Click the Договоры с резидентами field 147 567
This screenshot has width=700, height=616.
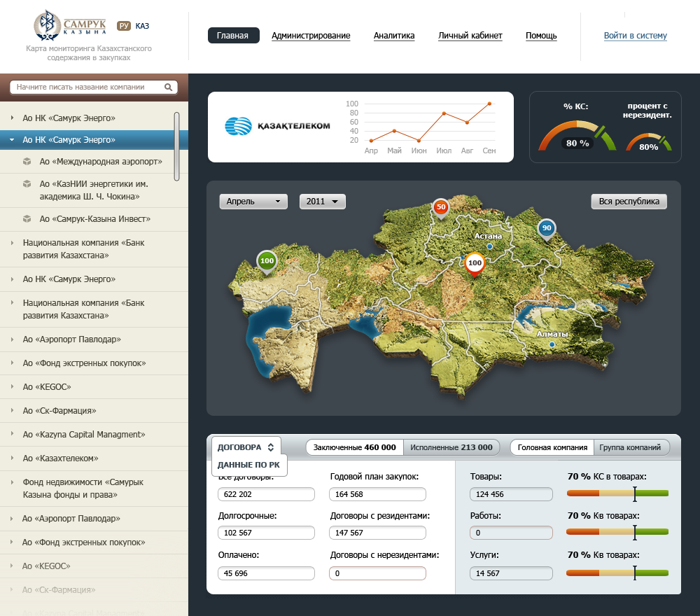point(377,533)
